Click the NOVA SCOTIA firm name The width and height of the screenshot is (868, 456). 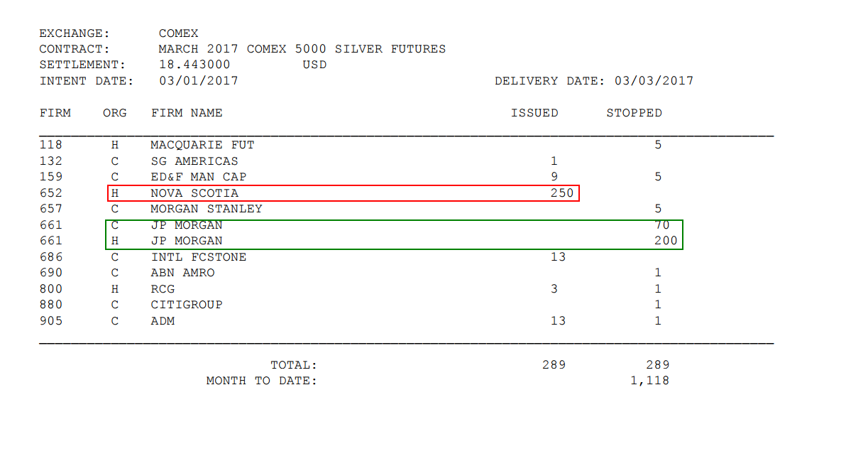[194, 193]
